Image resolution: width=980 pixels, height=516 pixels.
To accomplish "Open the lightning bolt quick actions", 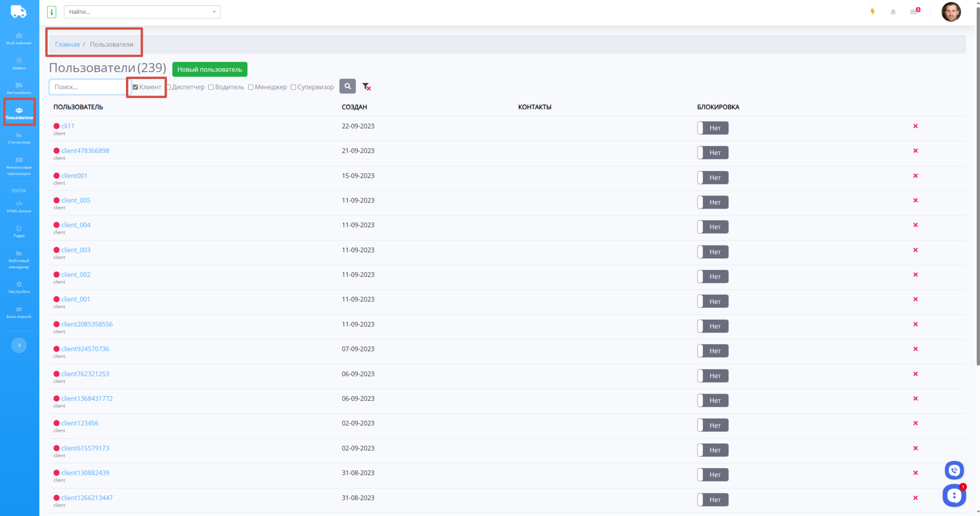I will coord(872,12).
